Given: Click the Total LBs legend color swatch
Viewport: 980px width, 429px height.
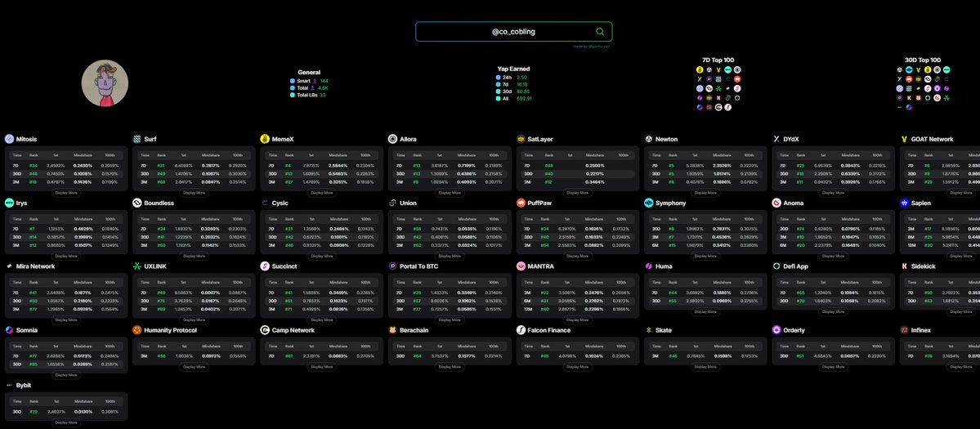Looking at the screenshot, I should 293,95.
